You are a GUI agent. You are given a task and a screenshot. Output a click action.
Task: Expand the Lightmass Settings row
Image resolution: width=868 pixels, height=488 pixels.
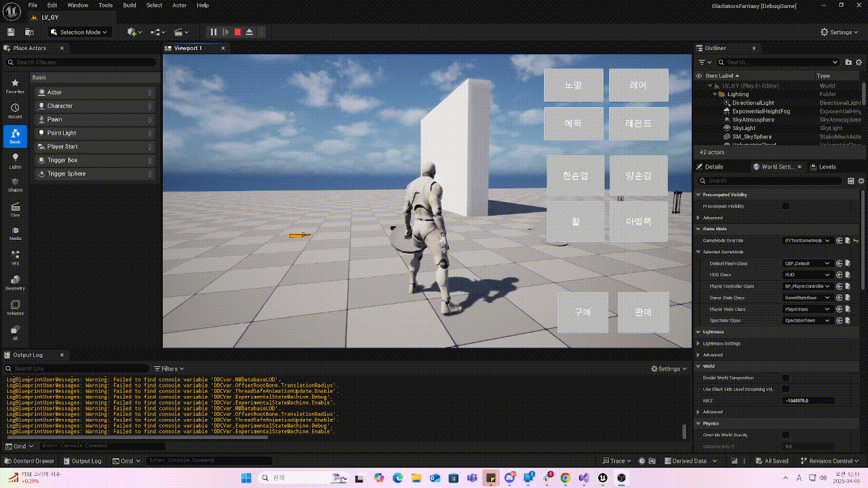[x=698, y=344]
